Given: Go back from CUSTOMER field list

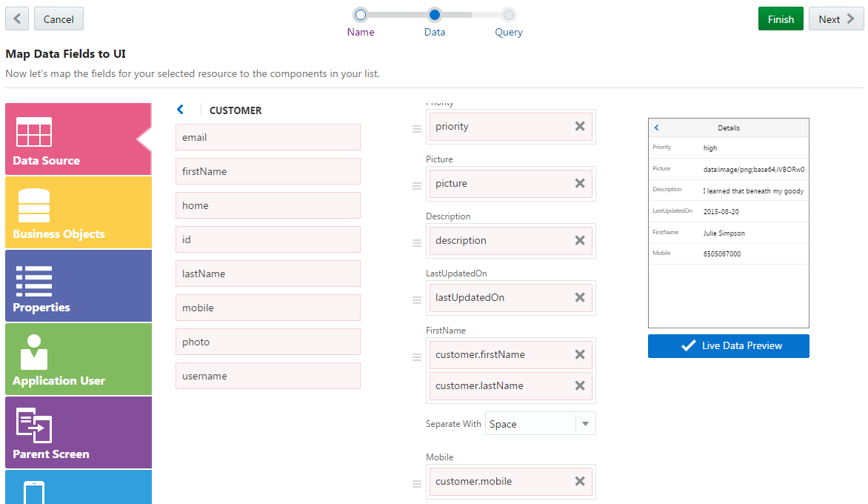Looking at the screenshot, I should coord(181,110).
